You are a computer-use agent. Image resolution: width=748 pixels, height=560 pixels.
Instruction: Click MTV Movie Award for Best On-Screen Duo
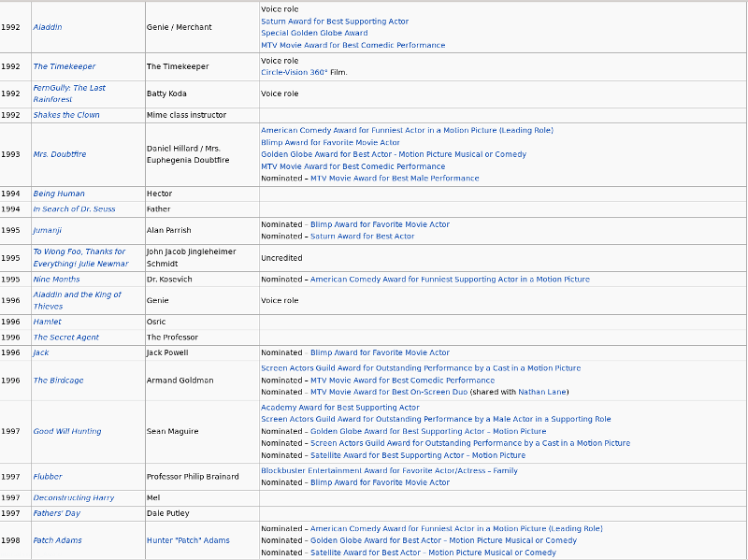389,392
